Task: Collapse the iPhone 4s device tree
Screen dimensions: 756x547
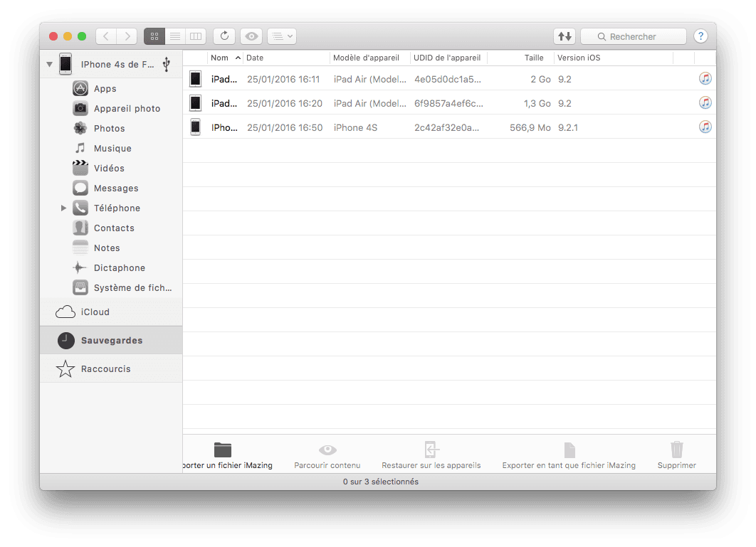Action: click(x=49, y=64)
